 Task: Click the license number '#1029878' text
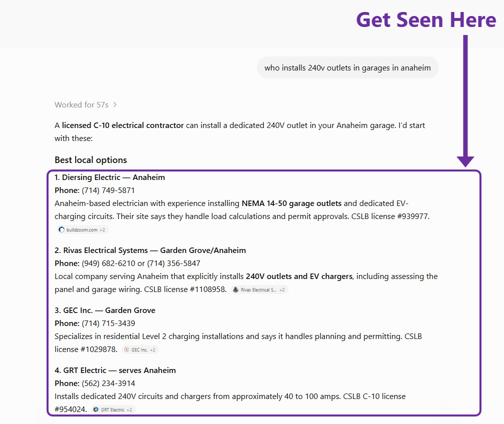point(98,349)
